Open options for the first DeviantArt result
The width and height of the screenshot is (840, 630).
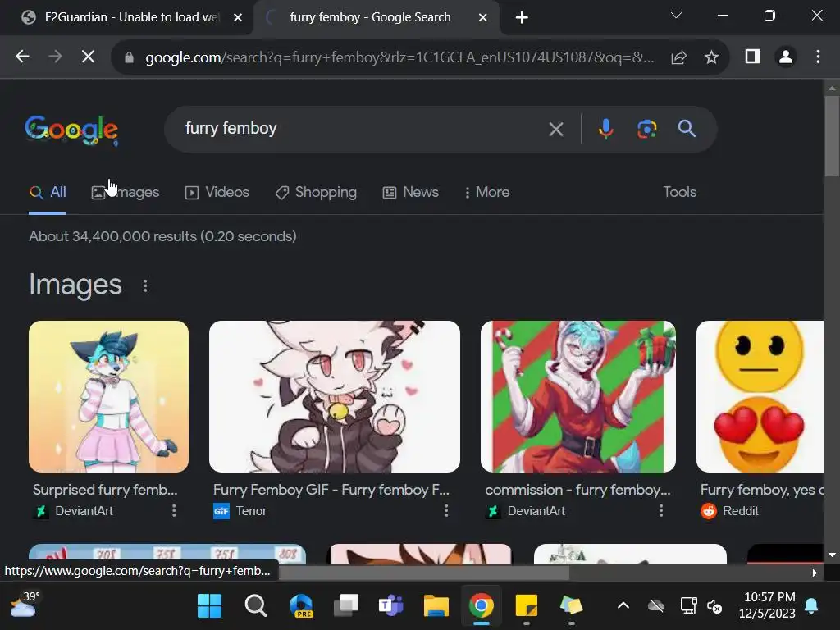[174, 511]
